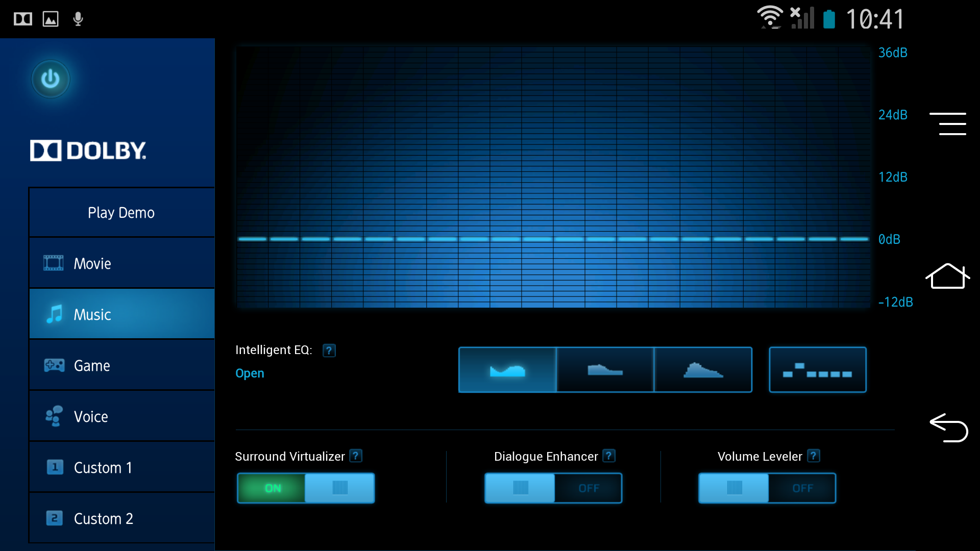Screen dimensions: 980x551
Task: Open Surround Virtualizer help question mark
Action: tap(356, 456)
